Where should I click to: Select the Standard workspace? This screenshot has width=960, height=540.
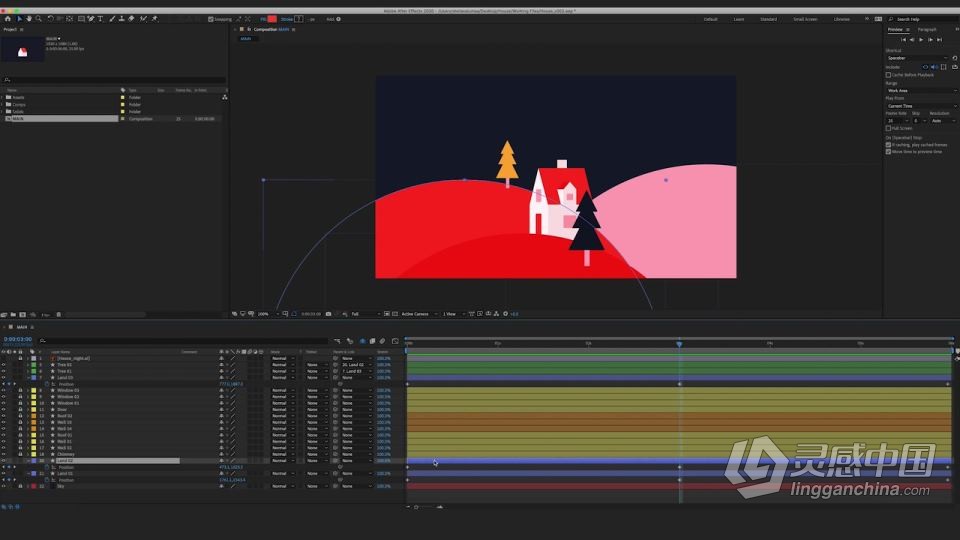768,19
